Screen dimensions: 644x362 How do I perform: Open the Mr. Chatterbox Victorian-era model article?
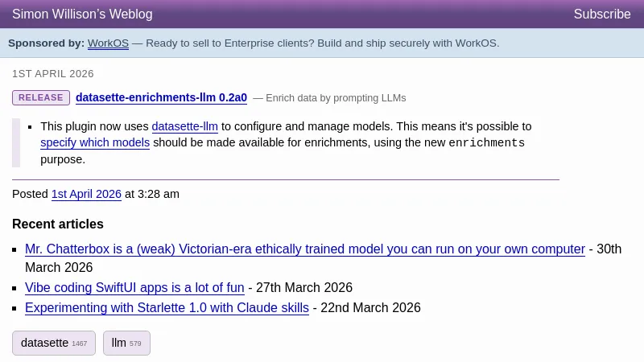(x=305, y=249)
